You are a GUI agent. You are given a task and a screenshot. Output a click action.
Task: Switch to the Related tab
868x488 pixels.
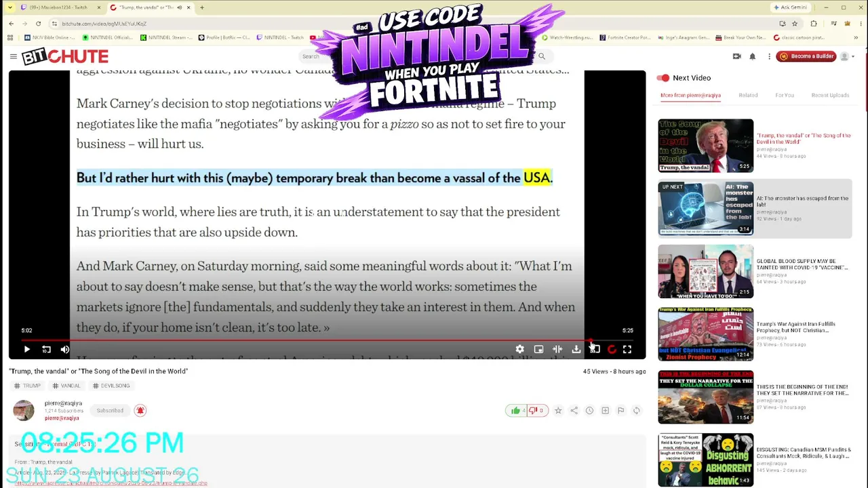pyautogui.click(x=748, y=96)
